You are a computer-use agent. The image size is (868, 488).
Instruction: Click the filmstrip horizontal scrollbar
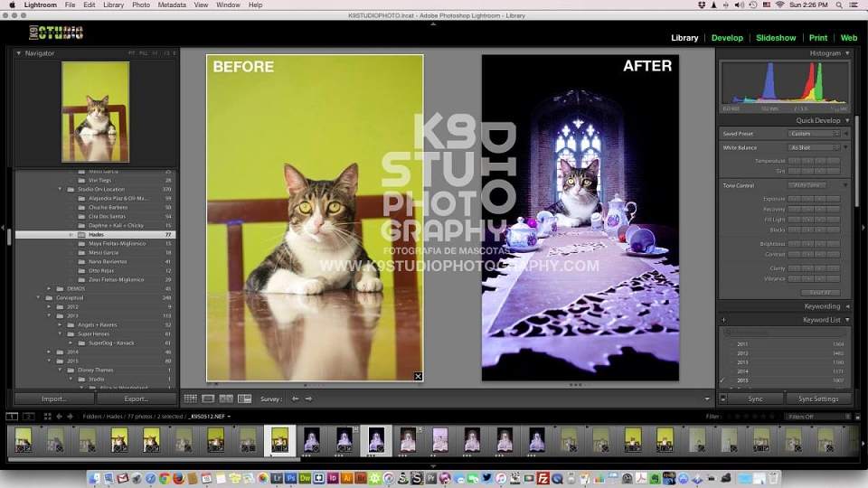coord(154,459)
